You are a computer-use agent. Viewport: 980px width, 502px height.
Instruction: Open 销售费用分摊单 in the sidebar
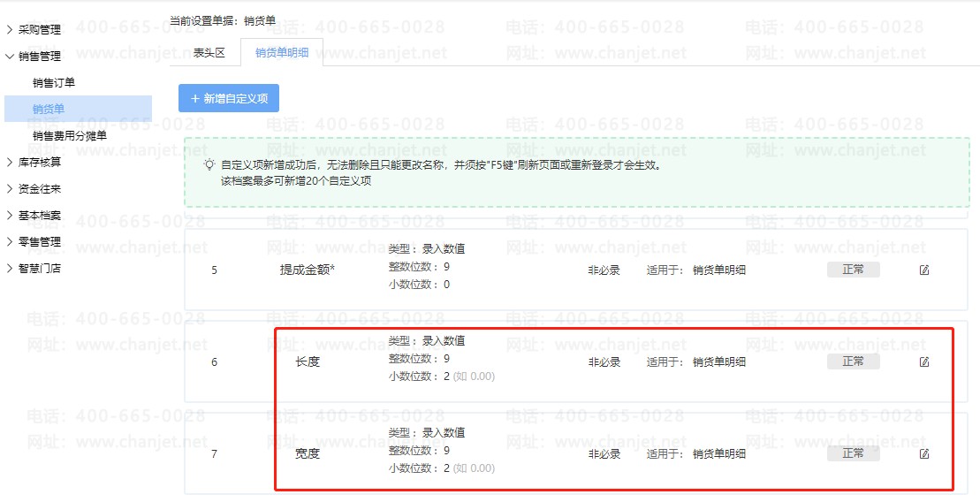tap(70, 135)
